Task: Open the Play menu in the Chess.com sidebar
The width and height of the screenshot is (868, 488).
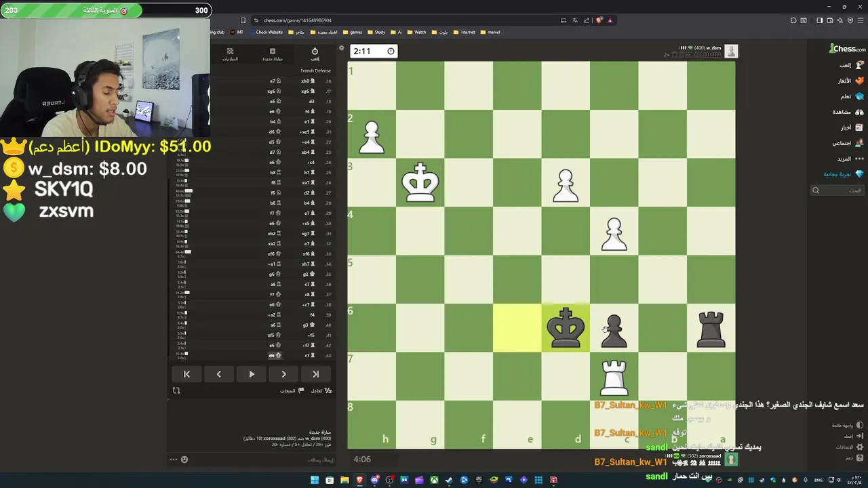Action: pyautogui.click(x=850, y=65)
